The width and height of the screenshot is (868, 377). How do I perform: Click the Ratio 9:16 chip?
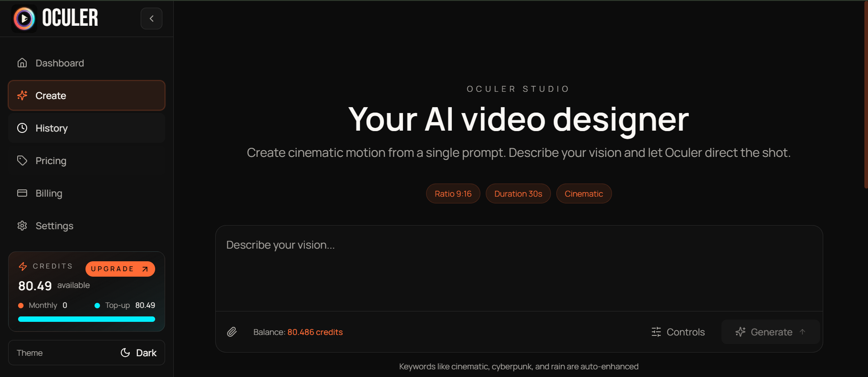tap(453, 193)
